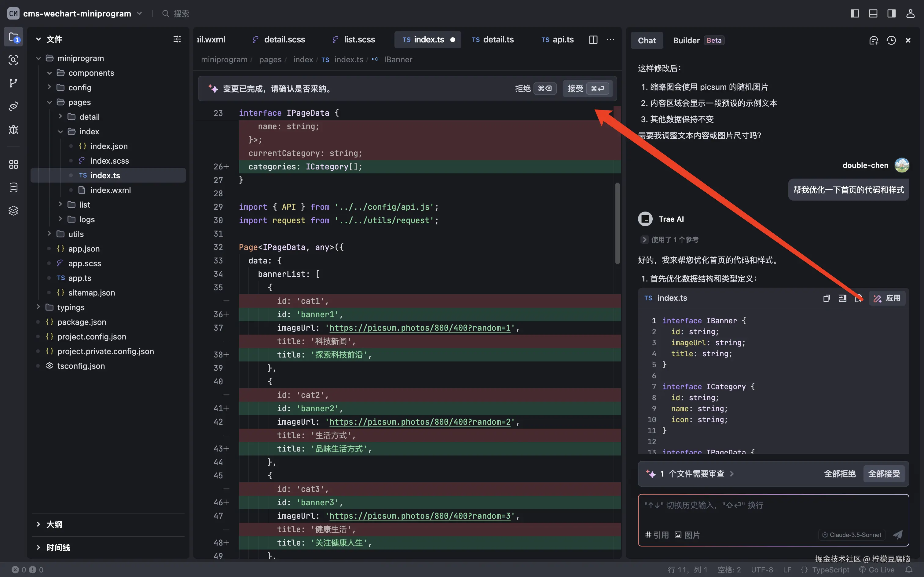Toggle the right sidebar panel layout
Screen dimensions: 924x577
pyautogui.click(x=892, y=14)
